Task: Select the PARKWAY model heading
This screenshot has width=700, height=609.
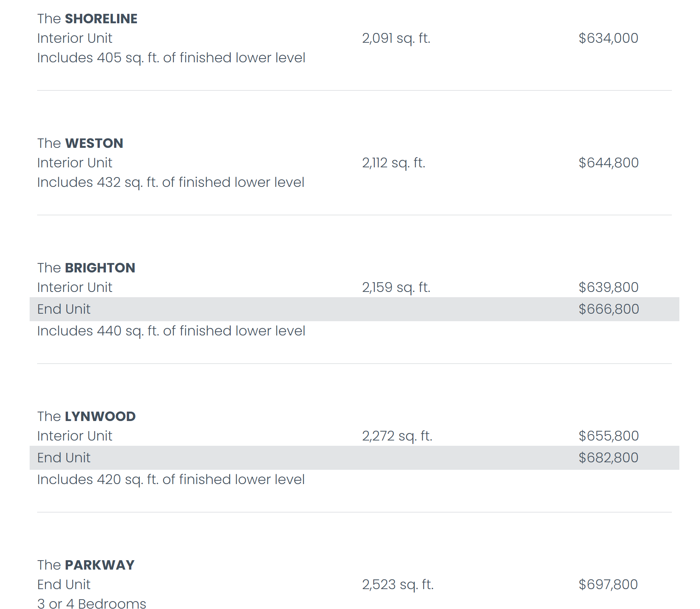Action: pyautogui.click(x=86, y=565)
